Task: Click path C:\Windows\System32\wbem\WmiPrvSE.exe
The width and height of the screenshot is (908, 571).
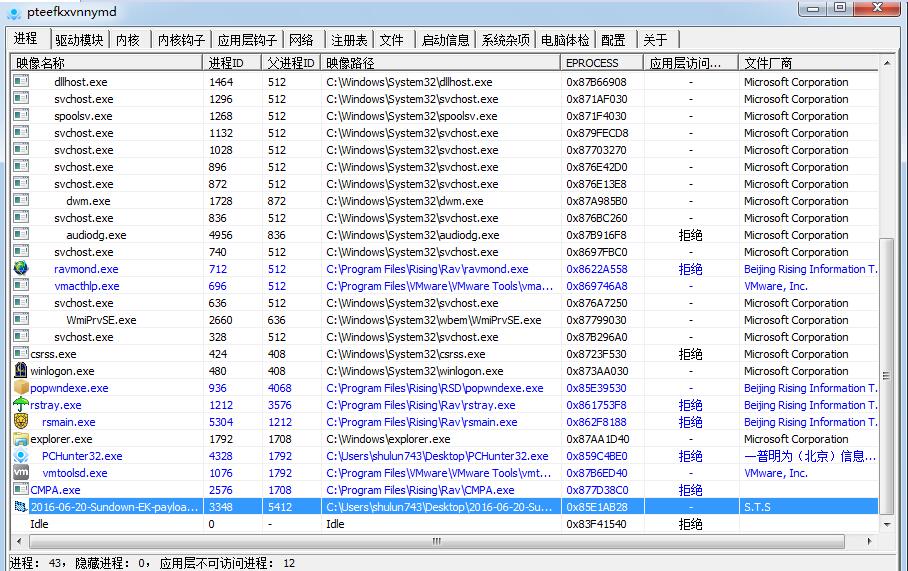Action: [434, 320]
